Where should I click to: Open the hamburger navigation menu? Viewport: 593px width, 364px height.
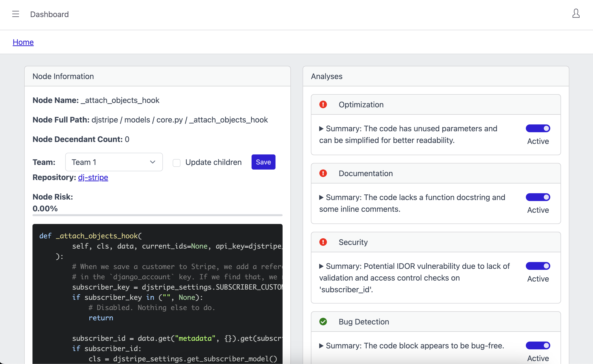(16, 14)
